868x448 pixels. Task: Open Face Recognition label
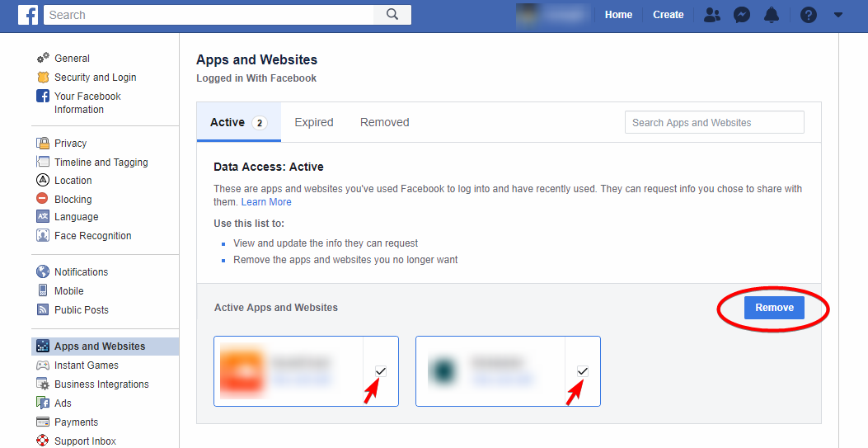click(93, 235)
